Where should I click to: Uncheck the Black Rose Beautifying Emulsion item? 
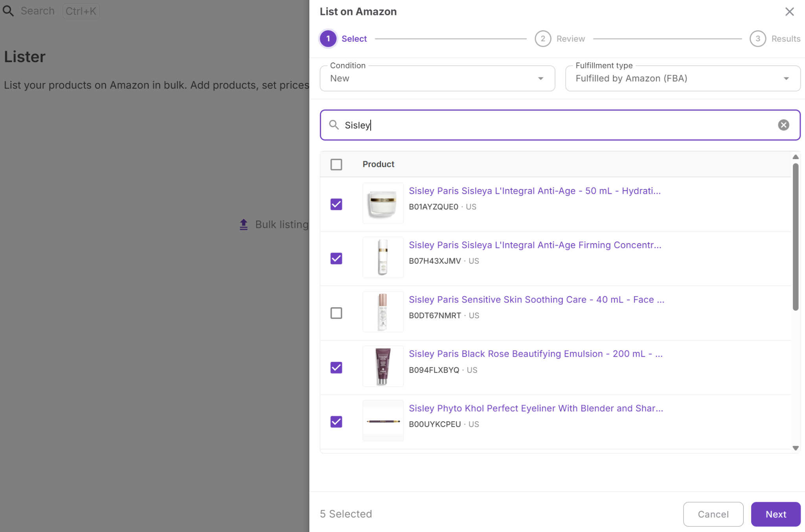pos(336,367)
